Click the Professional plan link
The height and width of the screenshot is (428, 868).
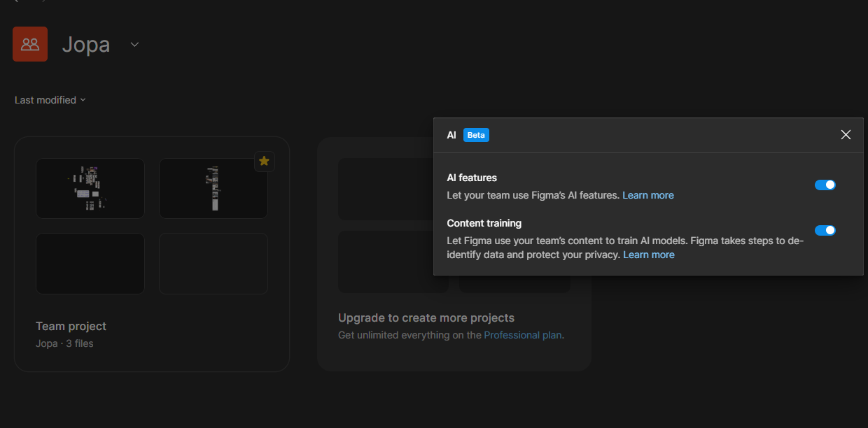pyautogui.click(x=523, y=335)
